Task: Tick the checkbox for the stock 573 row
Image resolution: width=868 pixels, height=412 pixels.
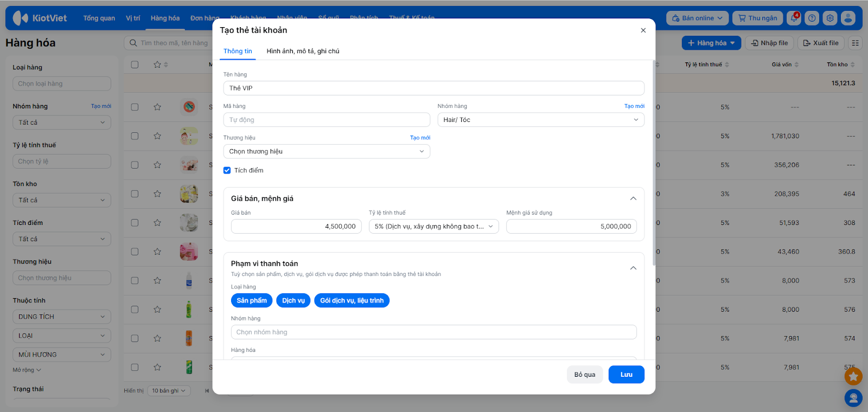Action: pyautogui.click(x=135, y=280)
